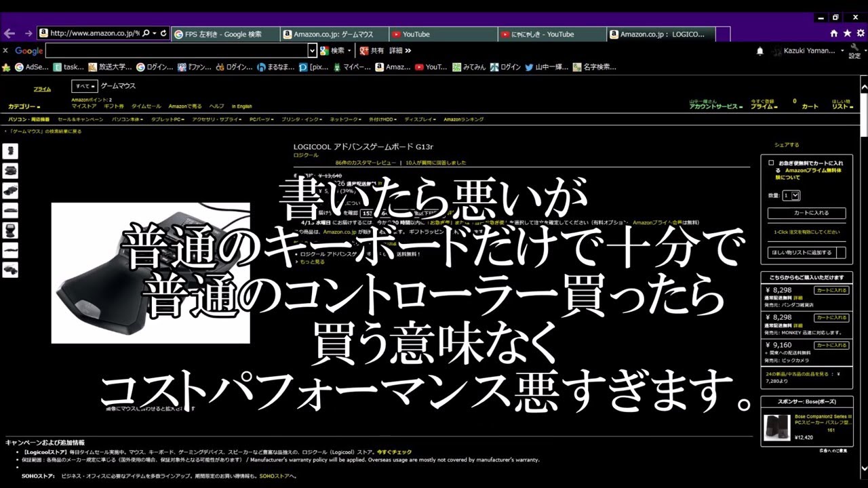Select the first product thumbnail in left column

click(x=10, y=150)
